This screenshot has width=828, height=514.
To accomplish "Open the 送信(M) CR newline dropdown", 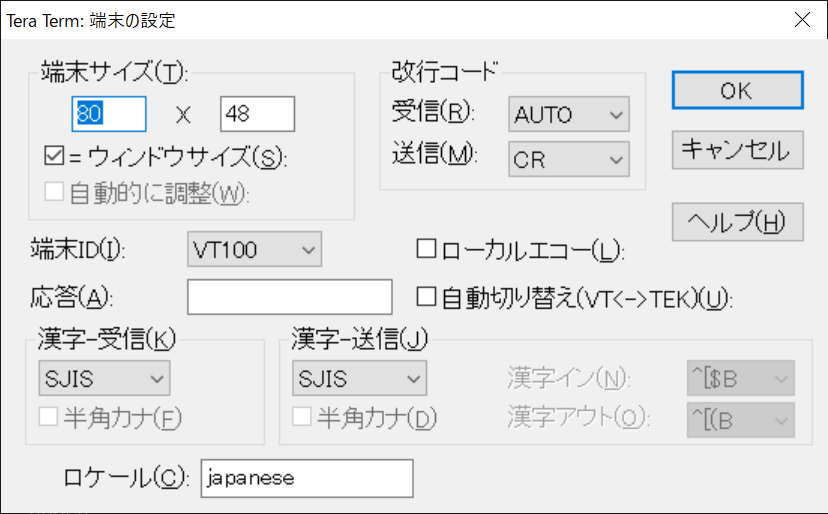I will pos(569,159).
